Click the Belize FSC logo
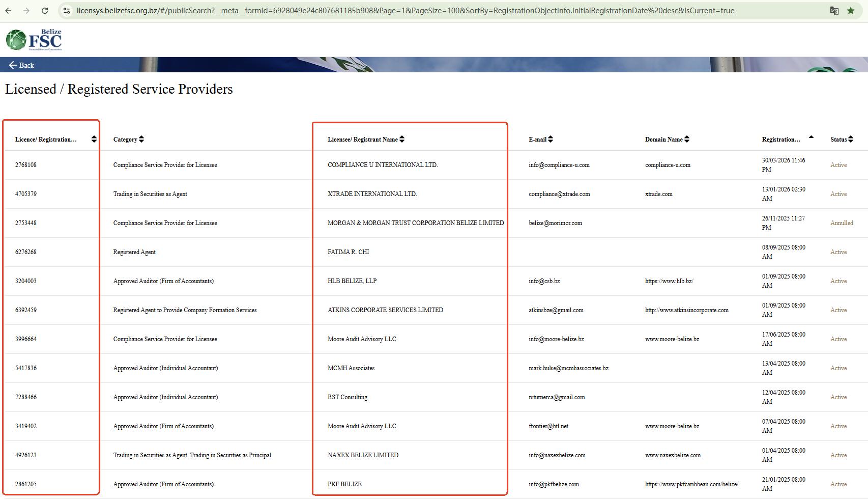This screenshot has width=868, height=500. [34, 40]
